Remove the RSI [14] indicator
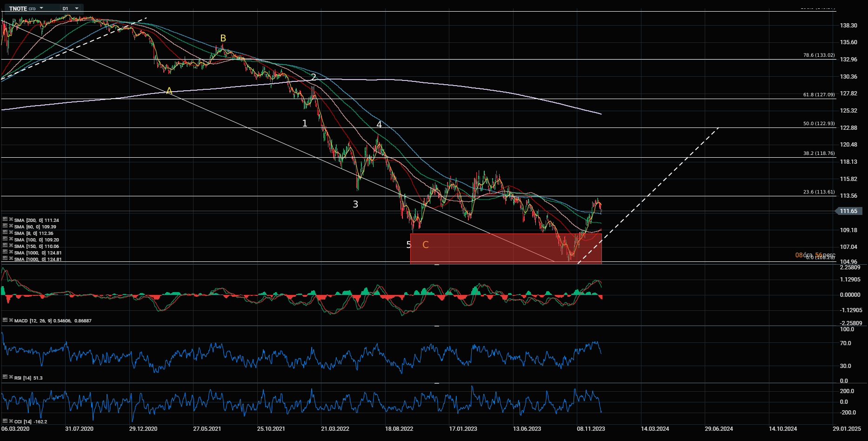Screen dimensions: 868x441 [11, 378]
